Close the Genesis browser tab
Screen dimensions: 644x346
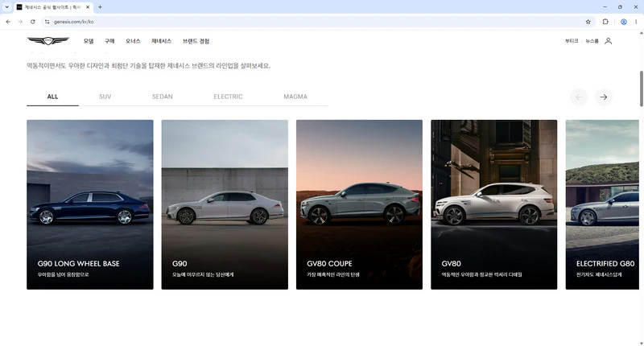click(x=88, y=7)
